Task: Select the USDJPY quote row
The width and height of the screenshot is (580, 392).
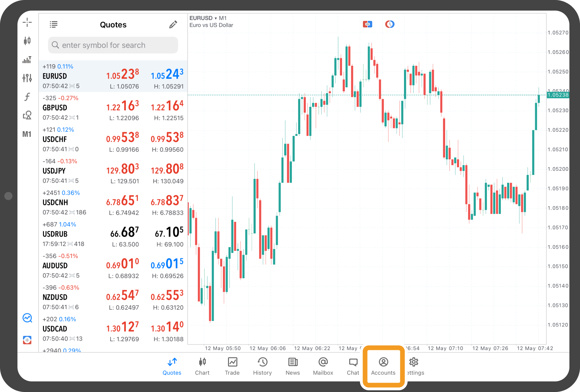Action: click(x=113, y=171)
